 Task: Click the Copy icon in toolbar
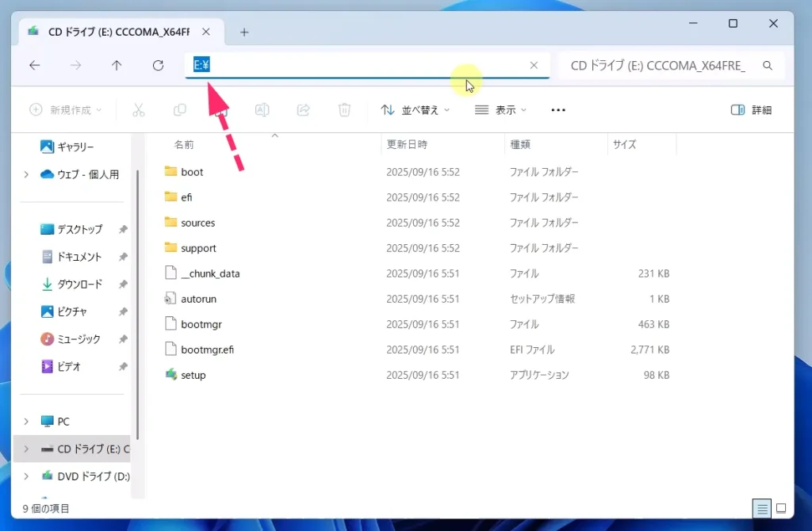(180, 110)
